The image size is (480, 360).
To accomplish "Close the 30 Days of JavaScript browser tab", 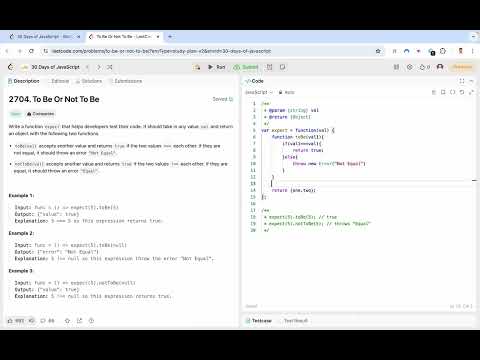I will click(79, 36).
